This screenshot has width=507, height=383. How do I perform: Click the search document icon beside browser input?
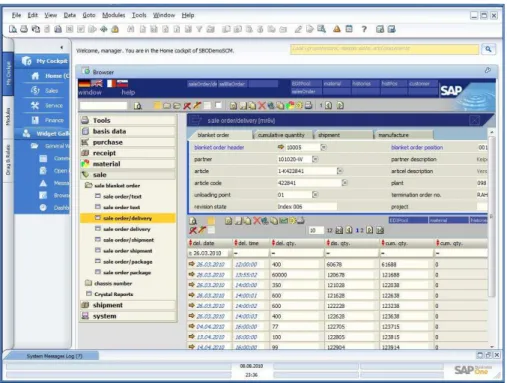point(138,106)
